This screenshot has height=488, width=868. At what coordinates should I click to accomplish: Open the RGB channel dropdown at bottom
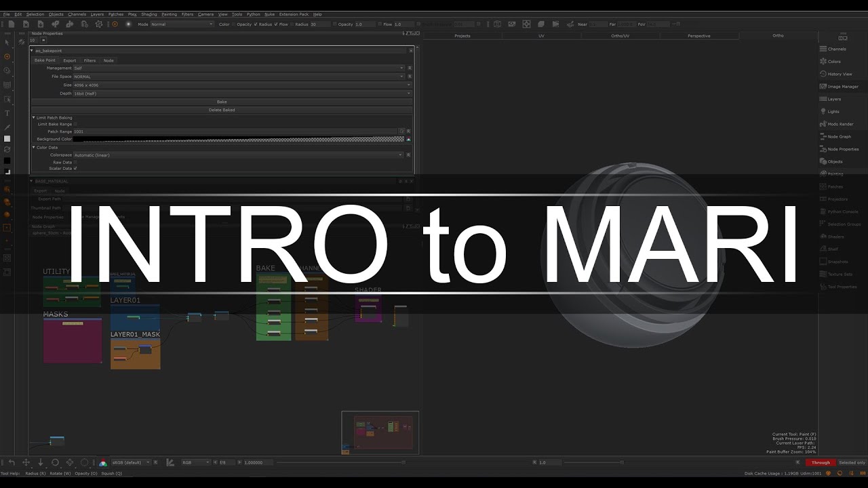(x=197, y=462)
